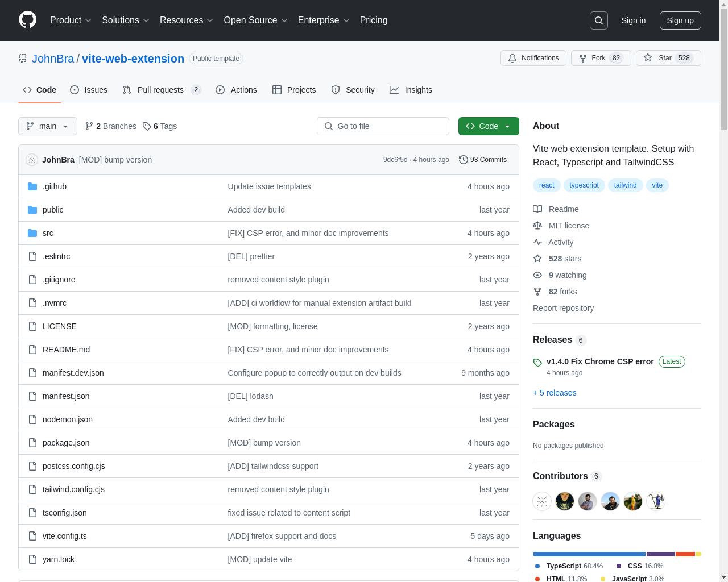The image size is (728, 582).
Task: Click the stars icon in About section
Action: 537,259
